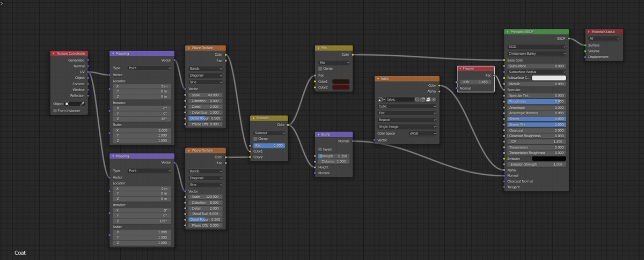Open Subtract blend type dropdown
Viewport: 644px width, 260px height.
[269, 132]
